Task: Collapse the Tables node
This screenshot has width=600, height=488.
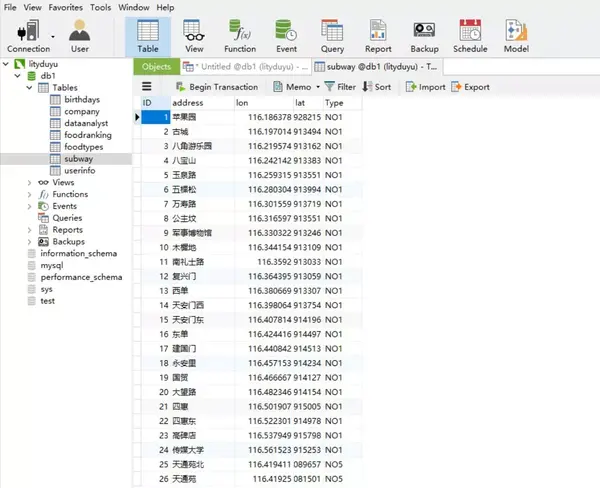Action: (29, 88)
